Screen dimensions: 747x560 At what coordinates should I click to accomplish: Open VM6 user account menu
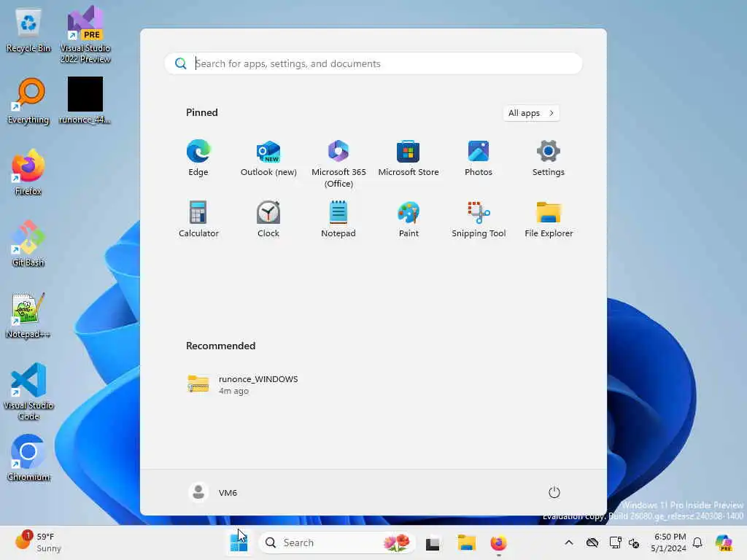click(213, 492)
